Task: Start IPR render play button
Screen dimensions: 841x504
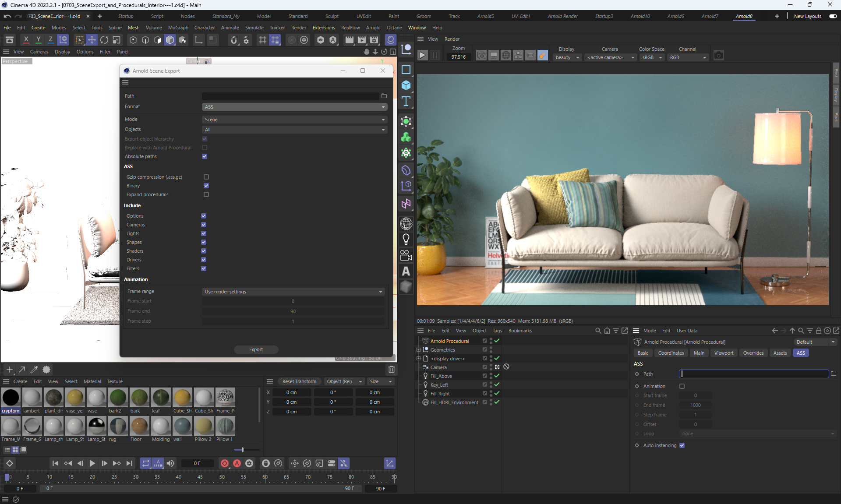Action: (422, 56)
